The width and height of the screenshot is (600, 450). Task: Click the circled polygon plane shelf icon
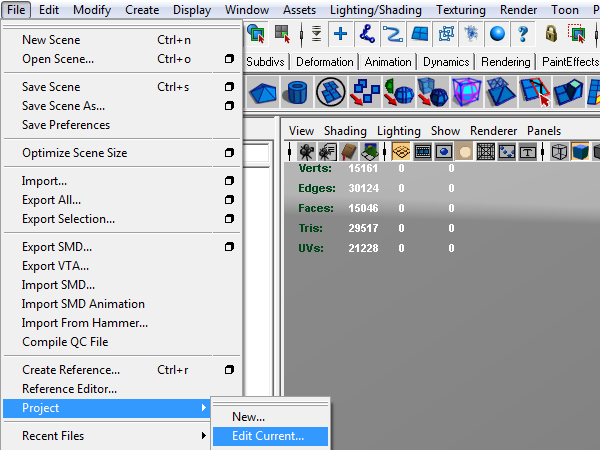[x=331, y=92]
